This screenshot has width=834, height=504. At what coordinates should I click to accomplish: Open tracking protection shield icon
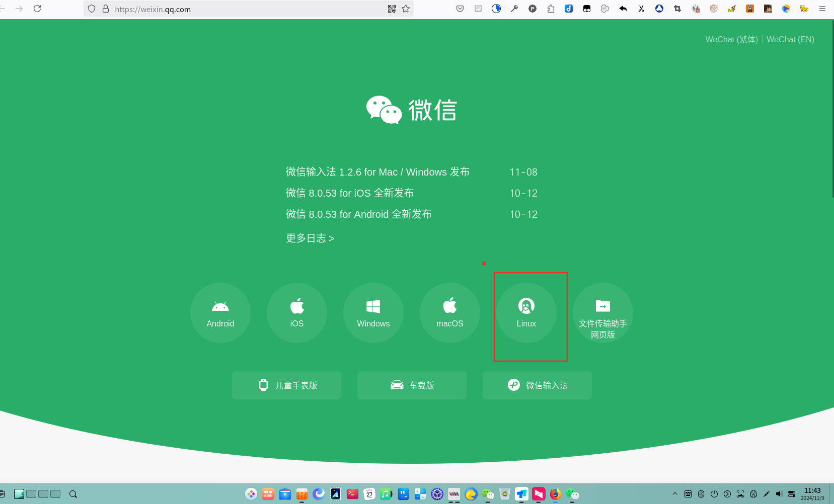click(x=92, y=9)
